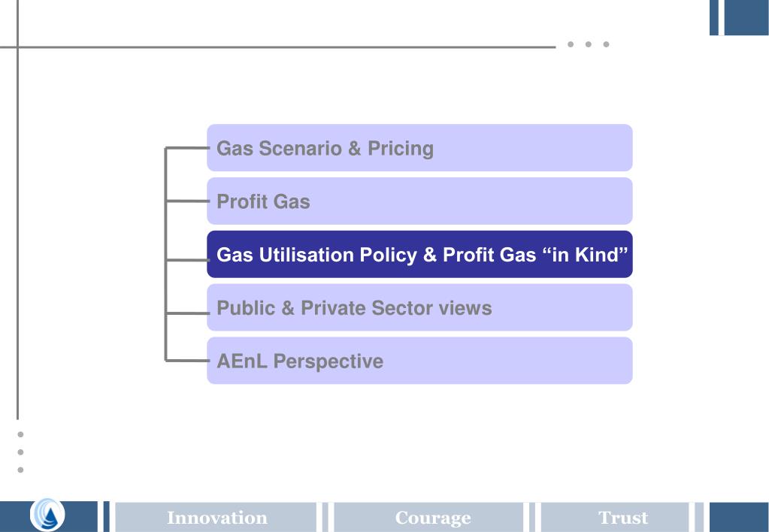The height and width of the screenshot is (532, 769).
Task: Click the middle dot of the vertical trio
Action: (20, 452)
